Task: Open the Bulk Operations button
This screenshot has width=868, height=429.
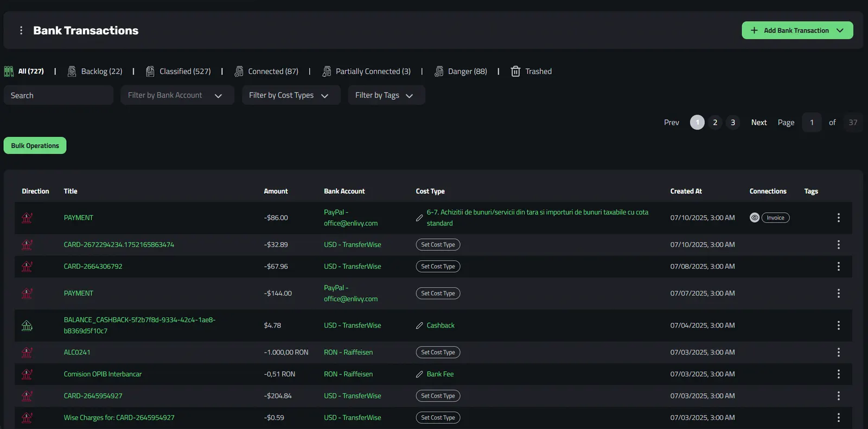Action: point(35,146)
